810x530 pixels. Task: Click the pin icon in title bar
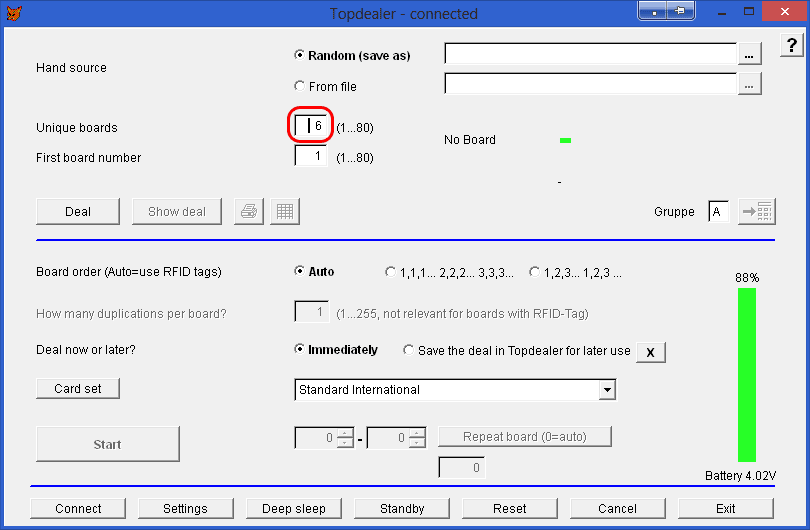pos(680,11)
